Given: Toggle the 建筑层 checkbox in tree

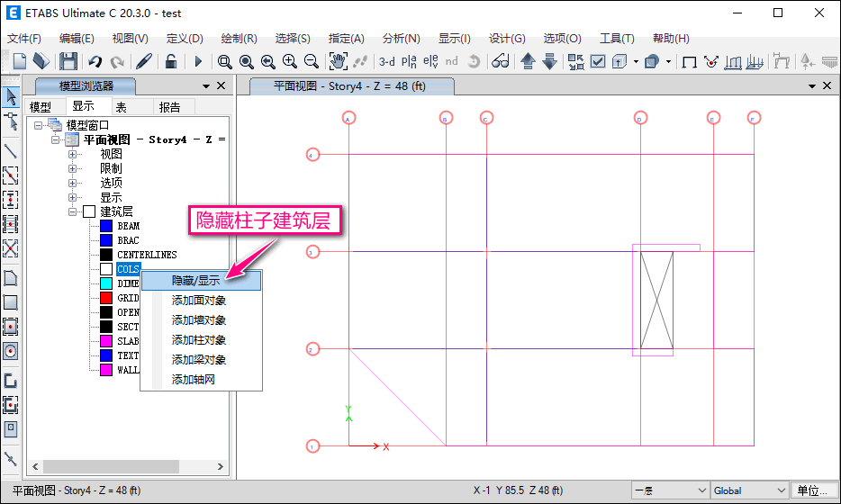Looking at the screenshot, I should tap(88, 211).
